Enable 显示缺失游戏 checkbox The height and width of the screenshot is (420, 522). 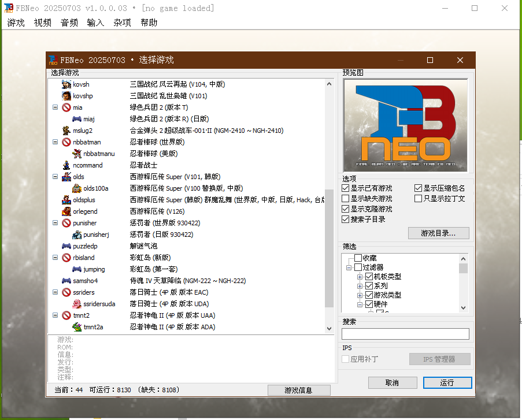point(346,198)
